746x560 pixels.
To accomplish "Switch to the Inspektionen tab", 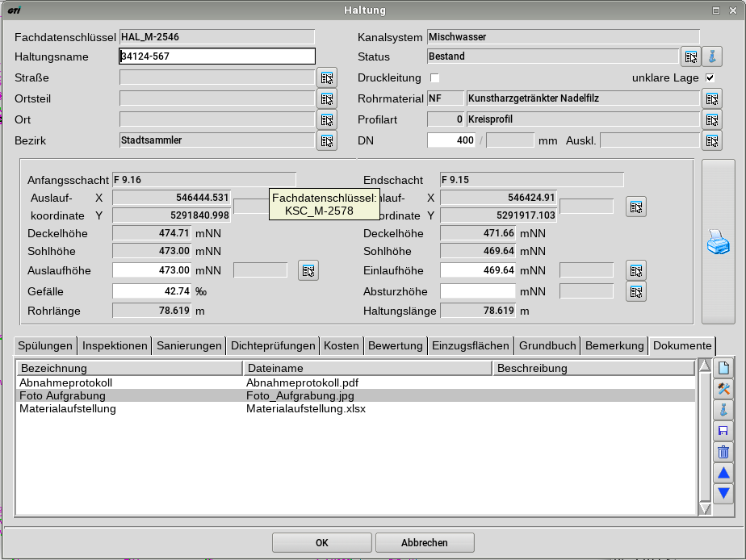I will click(x=115, y=345).
